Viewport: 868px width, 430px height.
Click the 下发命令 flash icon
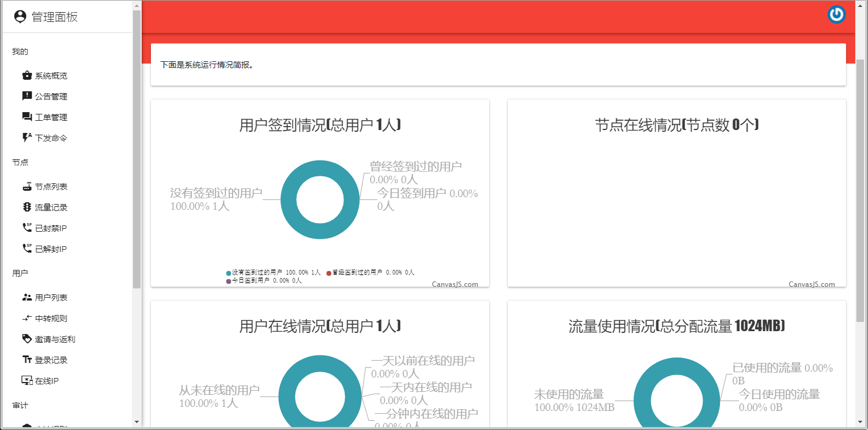tap(27, 138)
